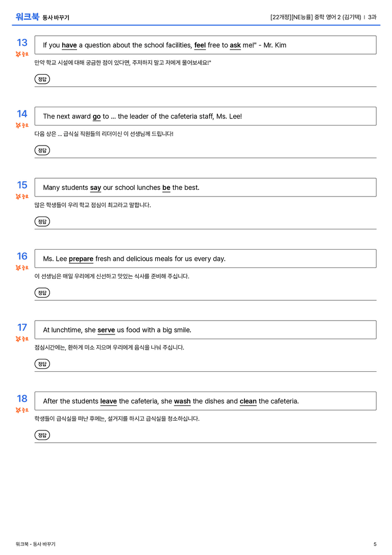Screen dimensions: 392x555
Task: Click the 중요 star icon under question 17
Action: [22, 339]
